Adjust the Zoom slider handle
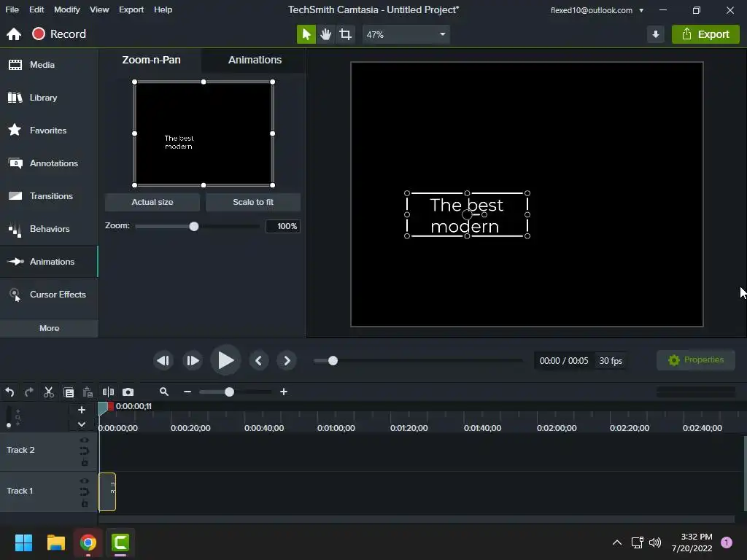The image size is (747, 560). pos(193,227)
